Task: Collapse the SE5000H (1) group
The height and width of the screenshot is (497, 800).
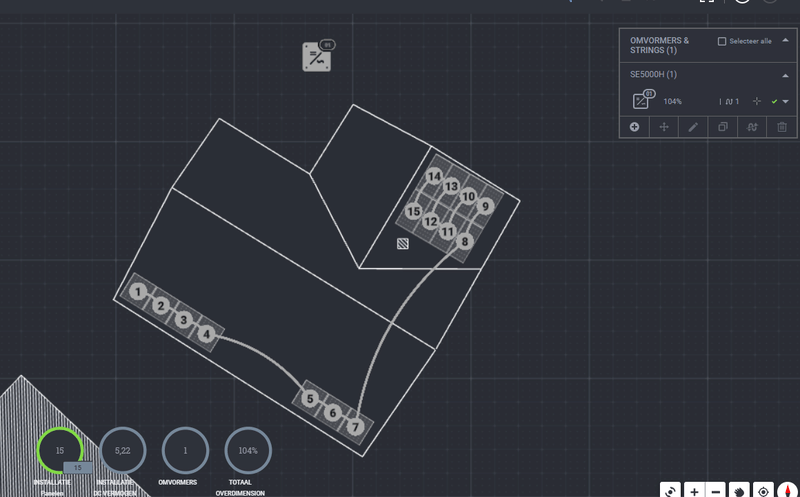Action: coord(785,76)
